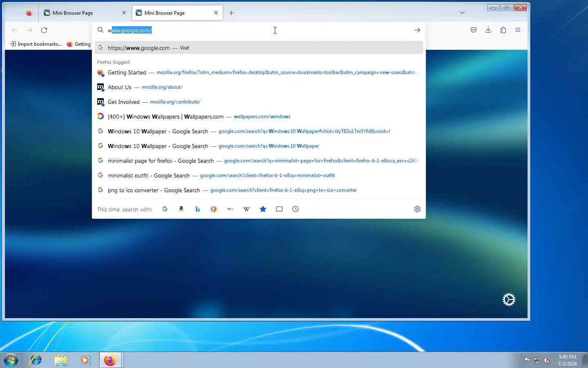Open the Getting Started bookmark in the toolbar

coord(79,44)
